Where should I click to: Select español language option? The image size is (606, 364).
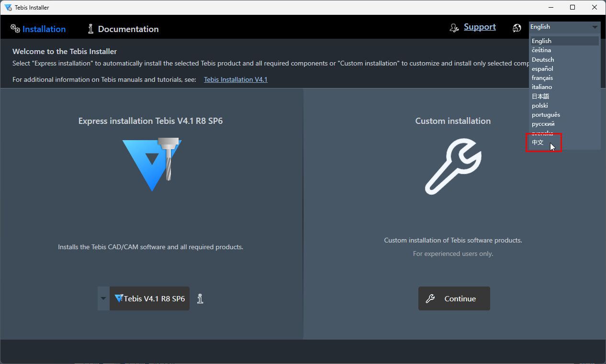coord(564,69)
